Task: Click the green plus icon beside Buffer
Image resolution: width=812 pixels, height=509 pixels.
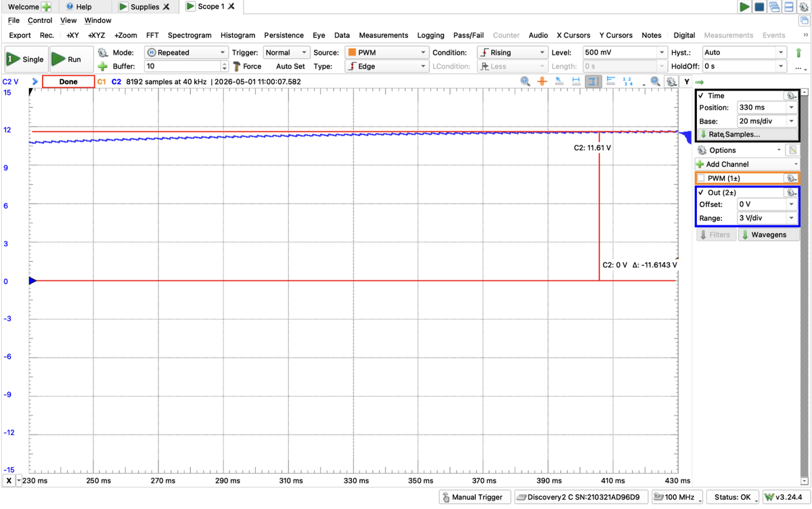Action: tap(103, 66)
